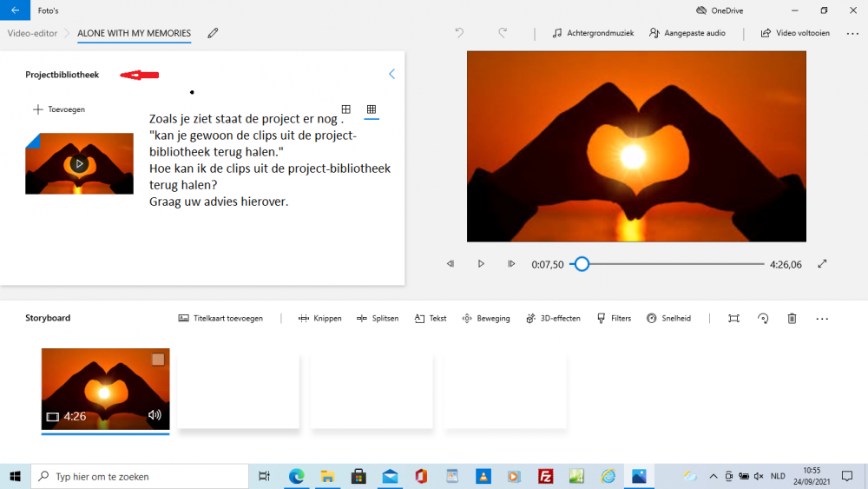Open Snelheid speed control

coord(668,319)
